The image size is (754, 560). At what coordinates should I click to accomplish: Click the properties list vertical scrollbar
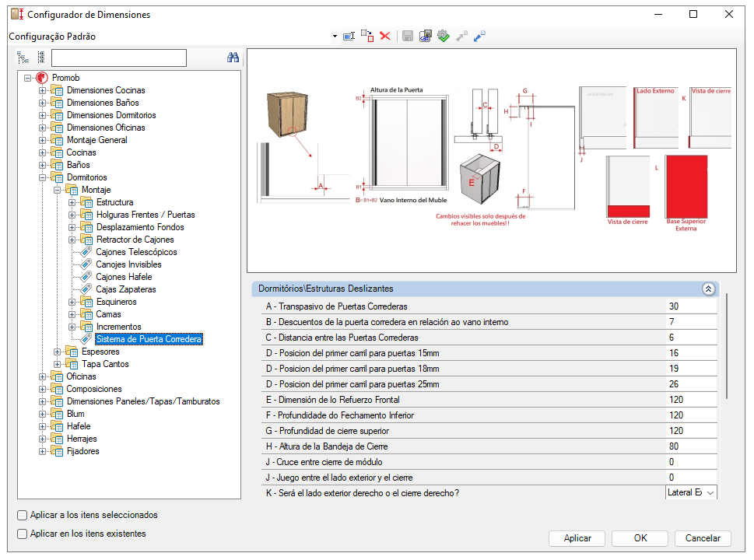click(x=727, y=346)
